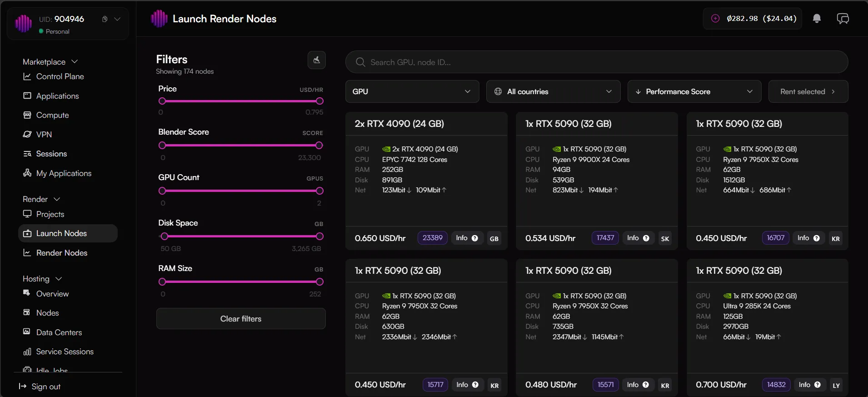The width and height of the screenshot is (868, 397).
Task: Click the reset filters broom icon
Action: click(x=317, y=60)
